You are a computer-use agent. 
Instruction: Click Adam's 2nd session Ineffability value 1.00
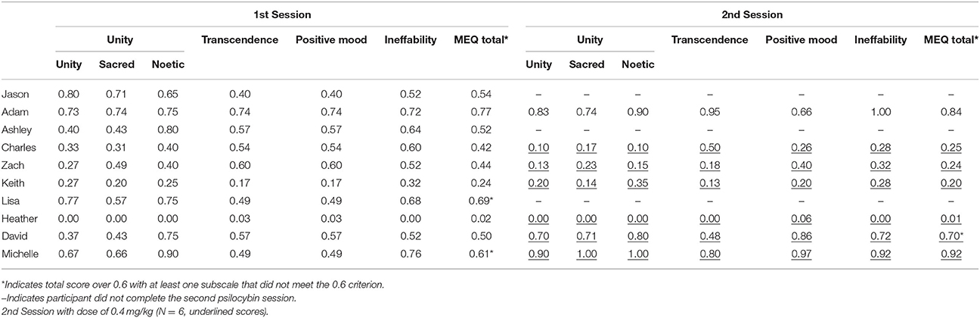pos(881,111)
